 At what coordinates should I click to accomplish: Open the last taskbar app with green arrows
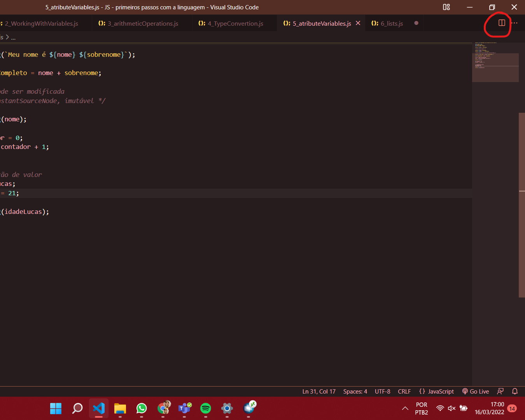coord(249,408)
